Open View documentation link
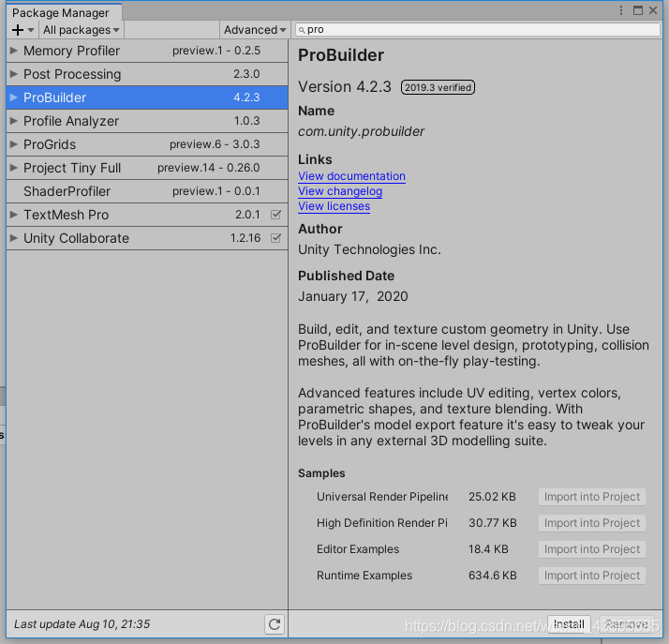669x644 pixels. tap(351, 176)
